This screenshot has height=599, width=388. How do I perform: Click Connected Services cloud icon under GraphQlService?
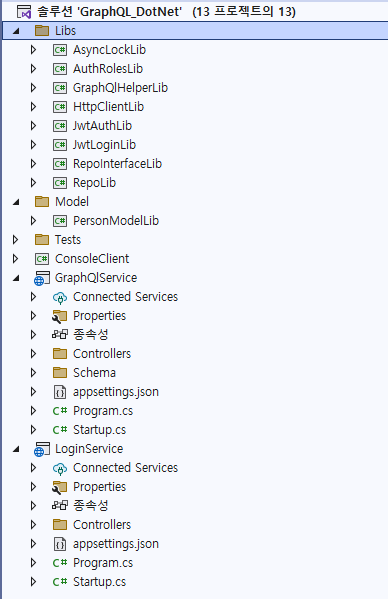click(x=60, y=297)
